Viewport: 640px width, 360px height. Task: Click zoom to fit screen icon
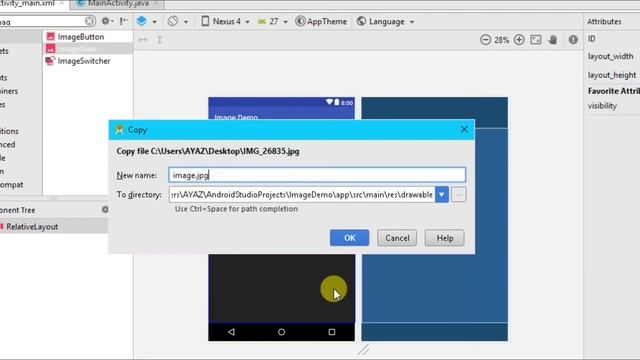click(x=536, y=40)
